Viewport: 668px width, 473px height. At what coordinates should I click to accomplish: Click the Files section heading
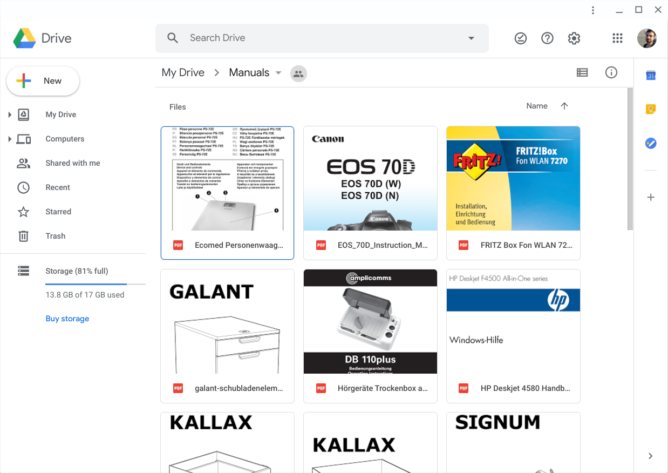(x=178, y=107)
